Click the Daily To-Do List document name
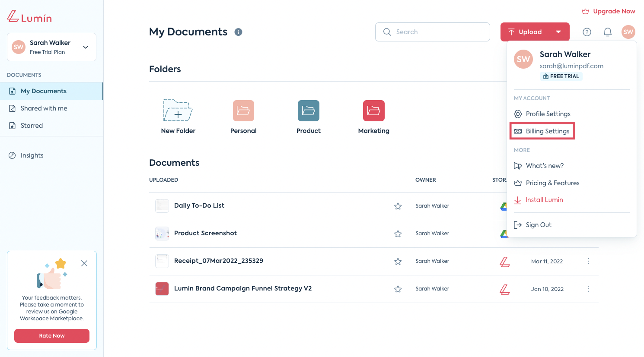This screenshot has width=644, height=357. click(x=199, y=205)
